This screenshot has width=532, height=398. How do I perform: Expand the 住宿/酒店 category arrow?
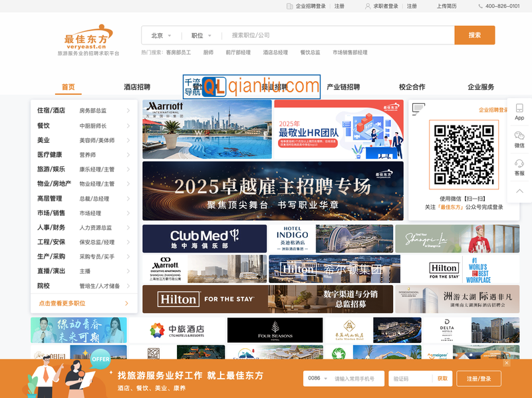128,110
